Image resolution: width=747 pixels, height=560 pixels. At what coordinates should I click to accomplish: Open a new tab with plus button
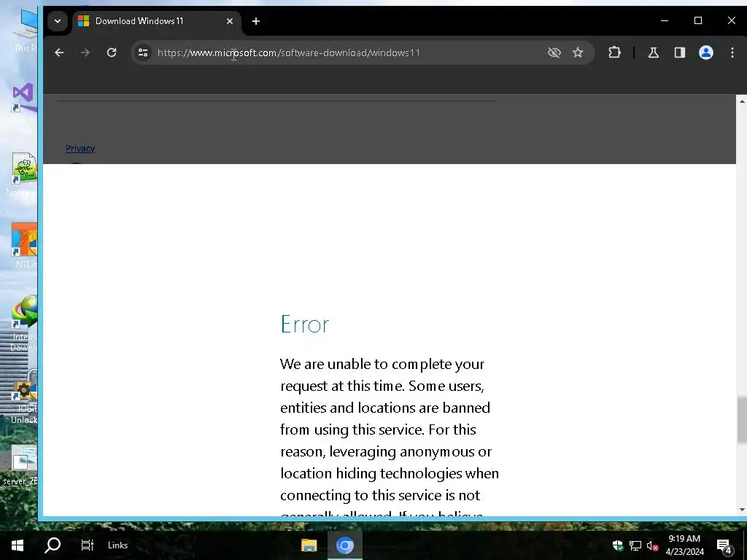pyautogui.click(x=256, y=21)
